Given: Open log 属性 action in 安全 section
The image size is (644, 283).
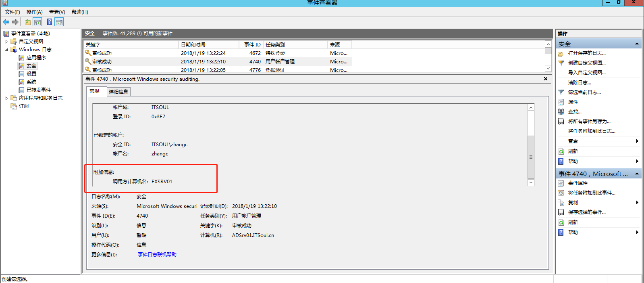Looking at the screenshot, I should coord(573,102).
